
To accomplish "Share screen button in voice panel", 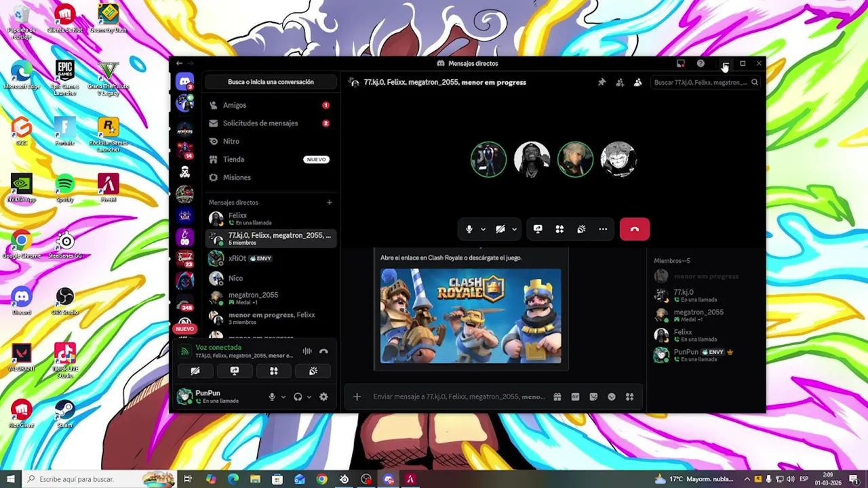I will click(235, 371).
